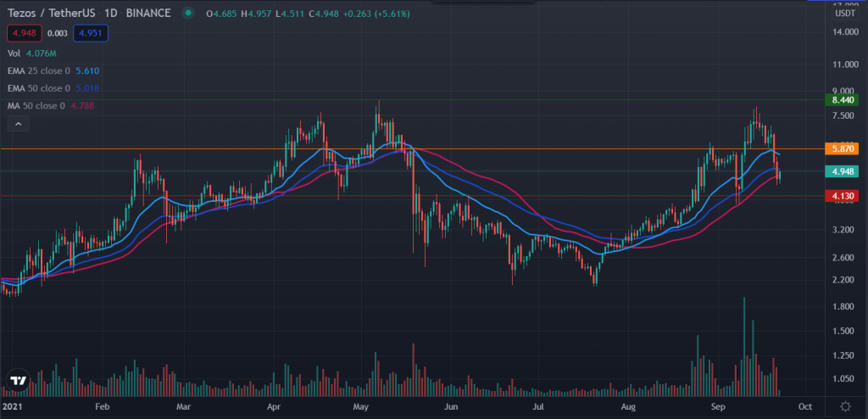Click the 2.600 price axis value

(x=845, y=258)
